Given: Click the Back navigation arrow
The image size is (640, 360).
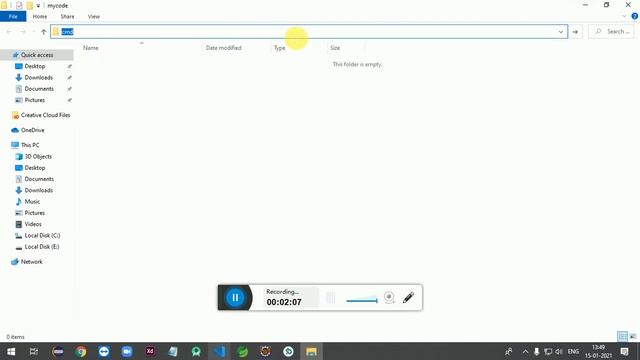Looking at the screenshot, I should 9,32.
